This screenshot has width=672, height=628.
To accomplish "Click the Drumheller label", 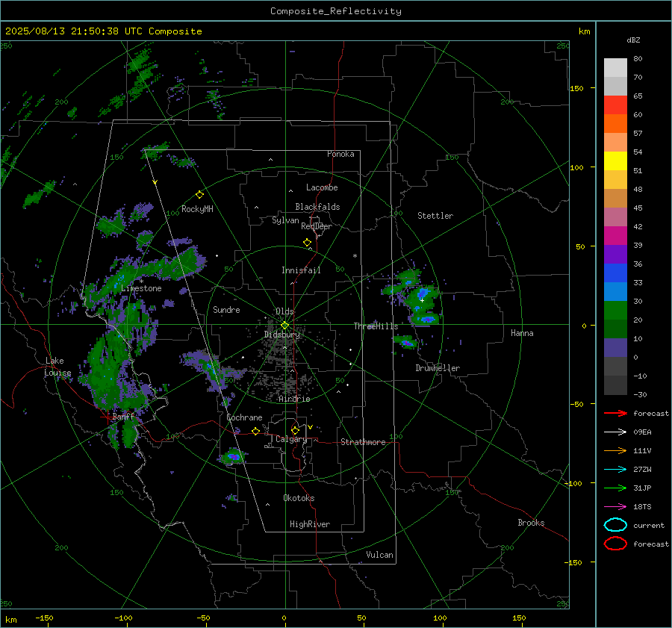I will [x=438, y=368].
